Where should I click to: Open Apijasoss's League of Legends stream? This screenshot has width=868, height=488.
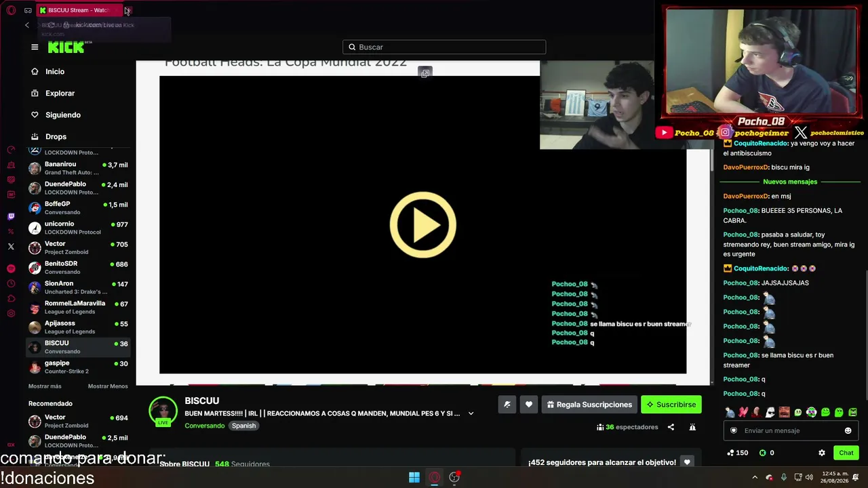click(x=78, y=327)
